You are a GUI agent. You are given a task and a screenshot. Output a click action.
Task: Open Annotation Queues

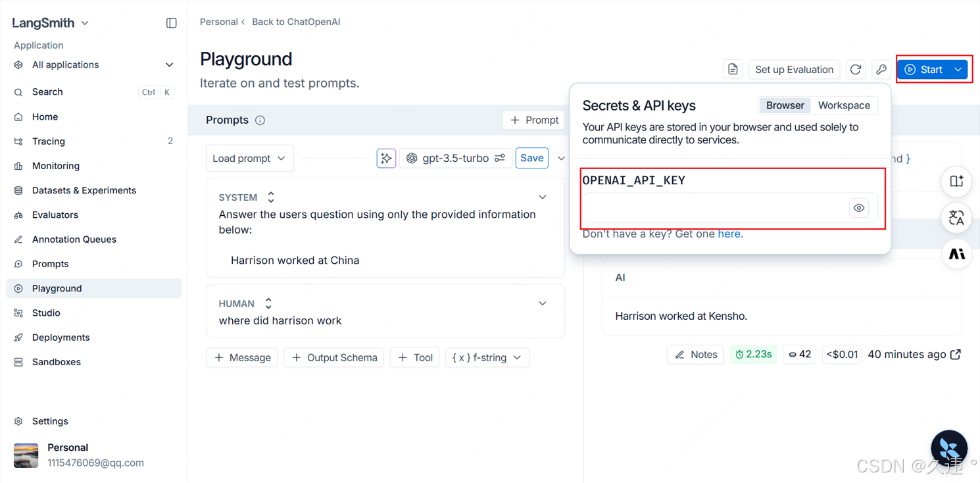[x=93, y=239]
